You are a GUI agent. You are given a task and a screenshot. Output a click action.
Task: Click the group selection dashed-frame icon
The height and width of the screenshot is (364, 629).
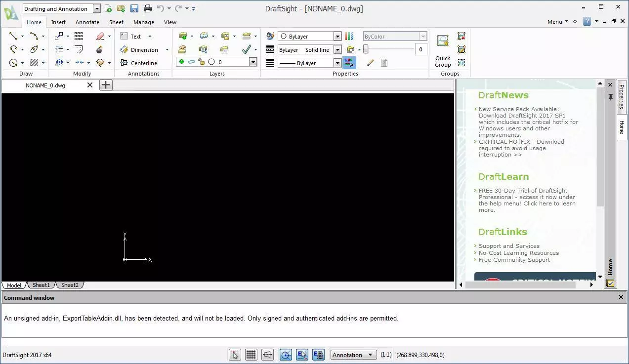(461, 63)
